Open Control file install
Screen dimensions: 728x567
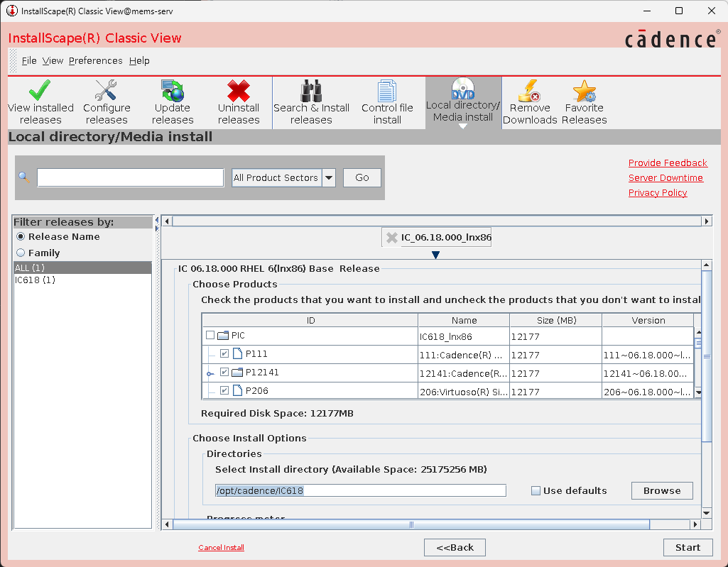pyautogui.click(x=387, y=102)
